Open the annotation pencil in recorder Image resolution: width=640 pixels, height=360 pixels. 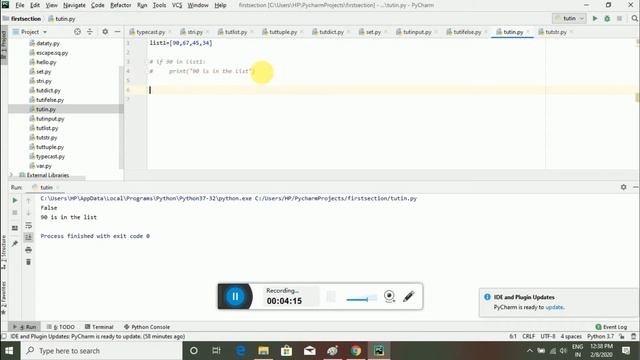[409, 296]
